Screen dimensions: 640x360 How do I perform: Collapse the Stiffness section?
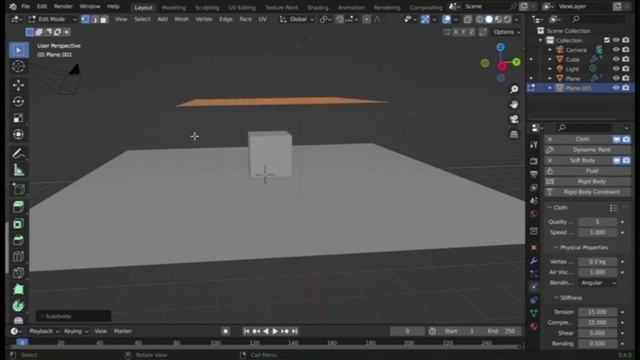point(556,298)
